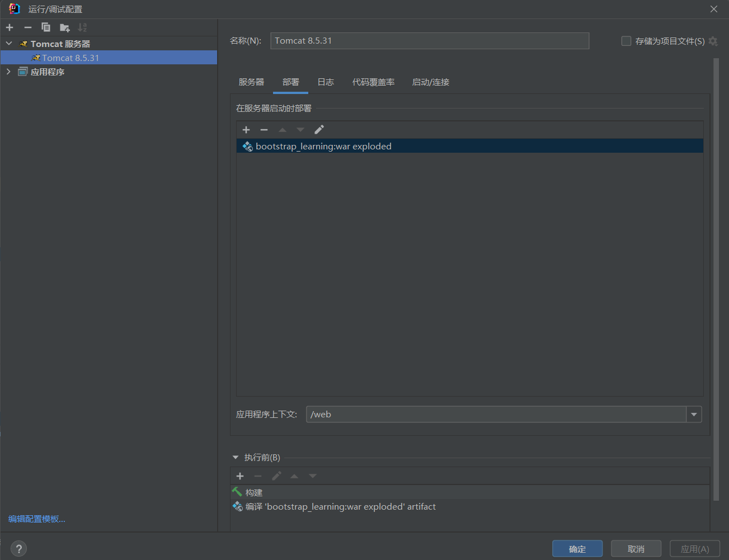Add an artifact to deploy list
This screenshot has width=729, height=560.
(246, 130)
